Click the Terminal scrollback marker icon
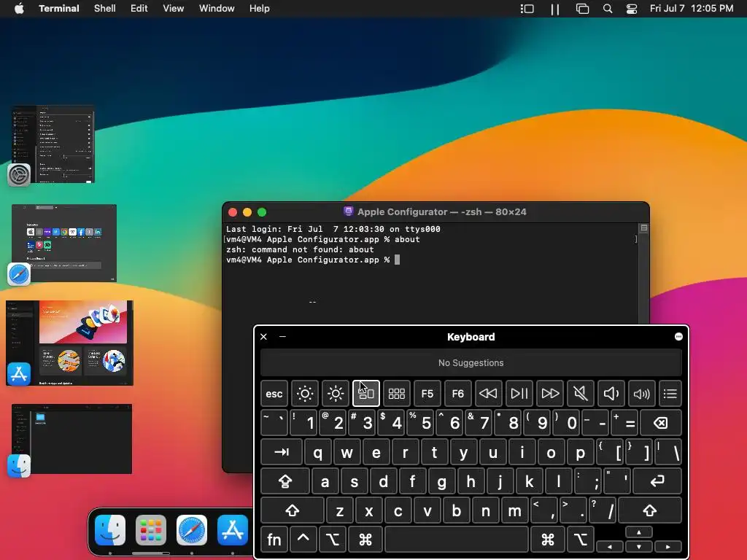747x560 pixels. 644,228
